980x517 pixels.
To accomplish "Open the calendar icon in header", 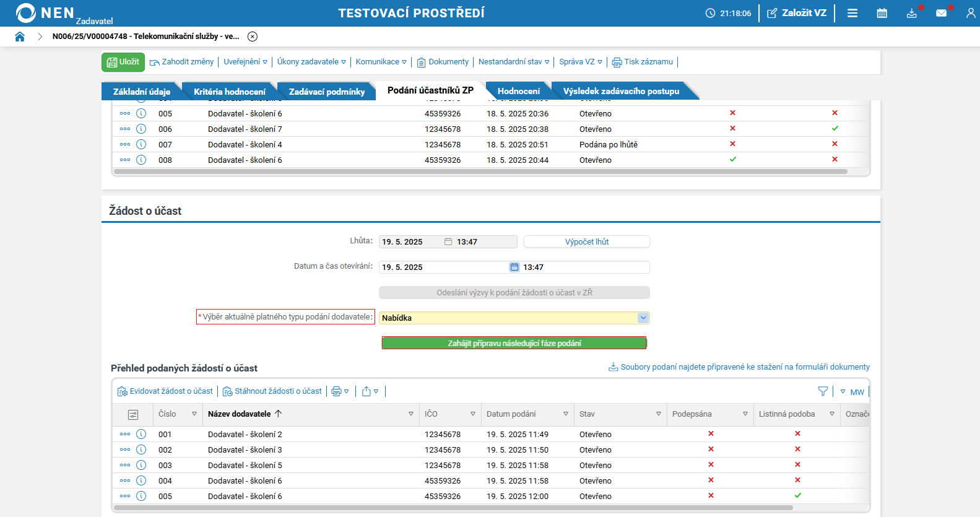I will pyautogui.click(x=882, y=13).
